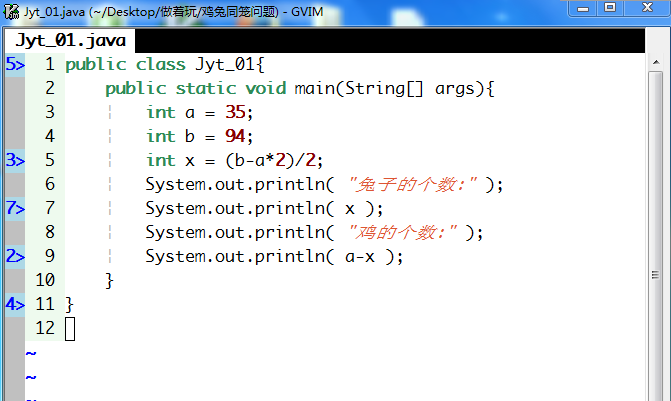Maximize the GVIM window

click(610, 8)
